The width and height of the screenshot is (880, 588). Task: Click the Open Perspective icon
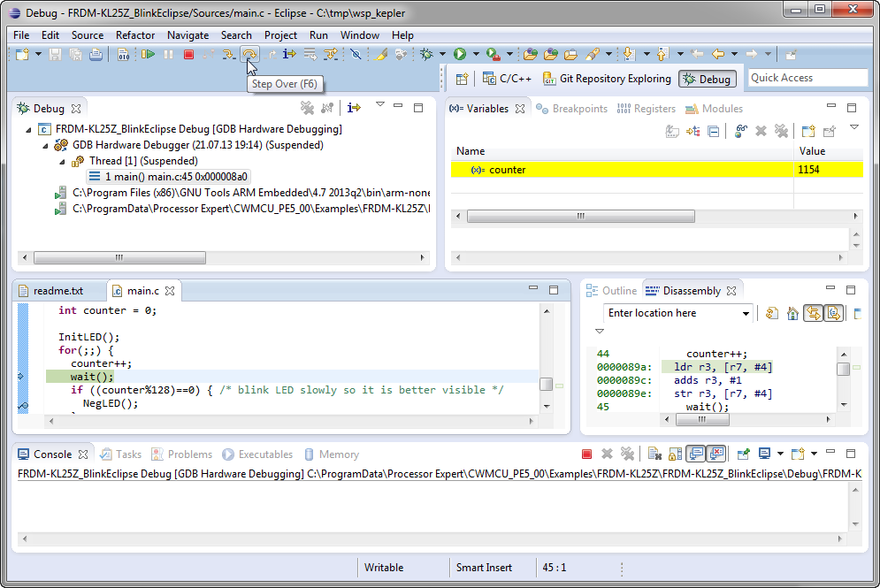coord(462,79)
